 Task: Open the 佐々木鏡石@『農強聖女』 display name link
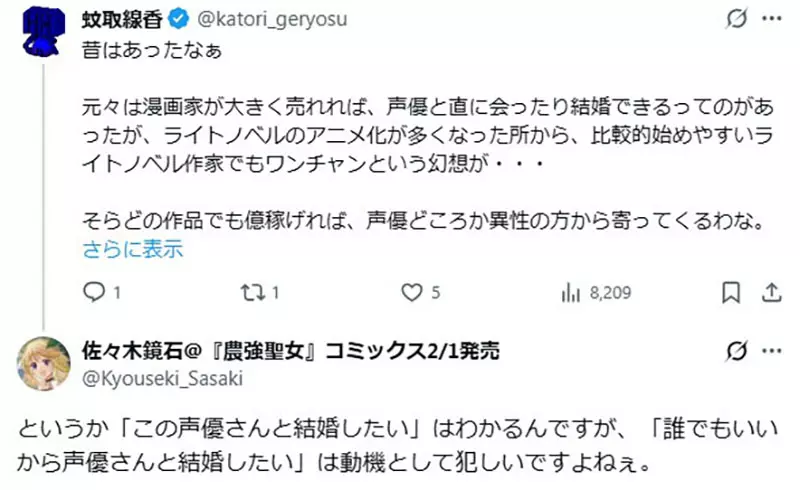(290, 350)
